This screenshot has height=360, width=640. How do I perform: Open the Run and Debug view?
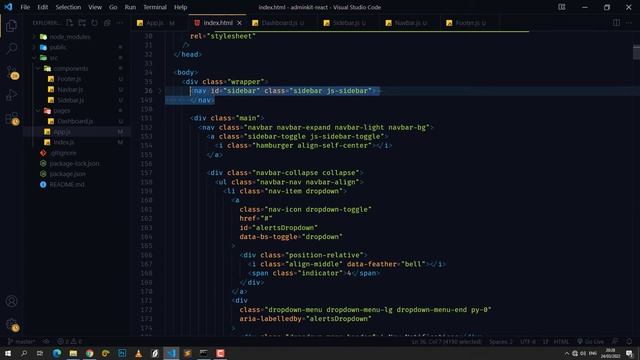[x=11, y=96]
